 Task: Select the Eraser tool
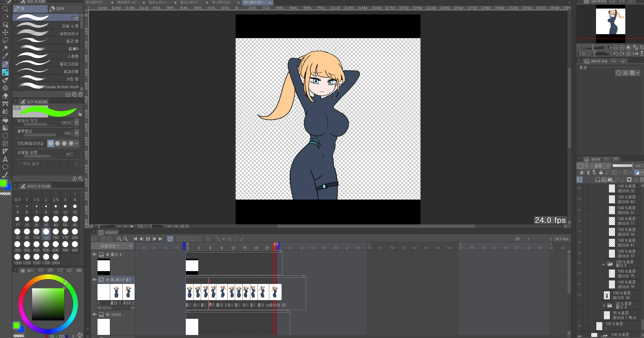(5, 96)
